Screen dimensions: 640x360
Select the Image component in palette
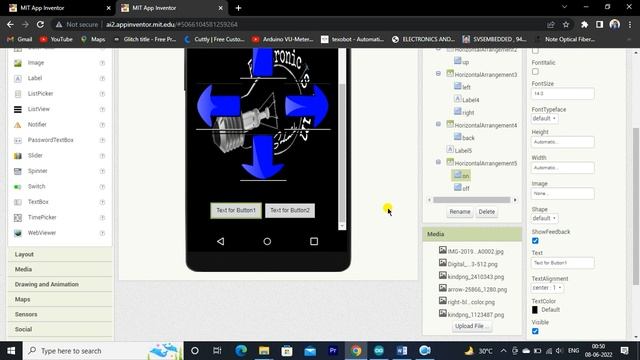36,63
